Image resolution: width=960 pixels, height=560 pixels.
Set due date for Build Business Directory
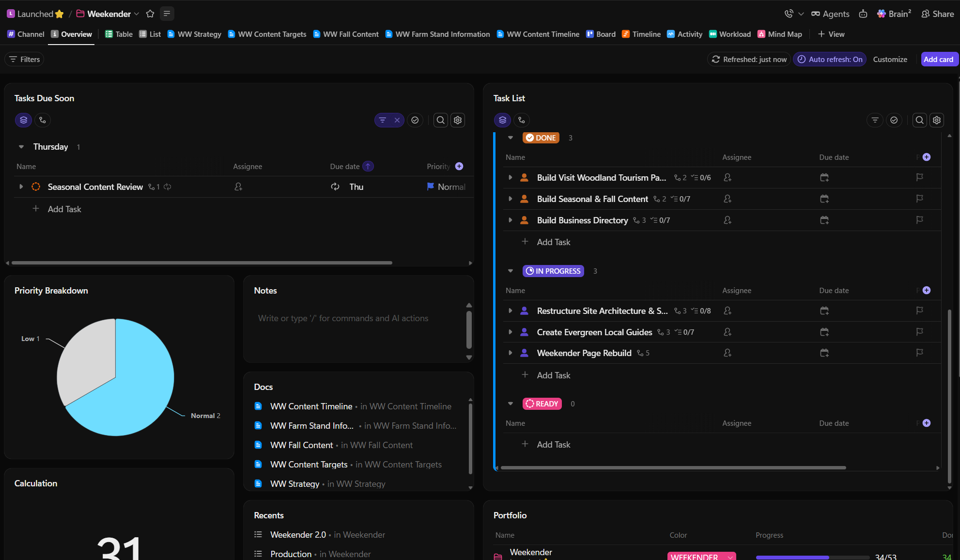pyautogui.click(x=824, y=220)
